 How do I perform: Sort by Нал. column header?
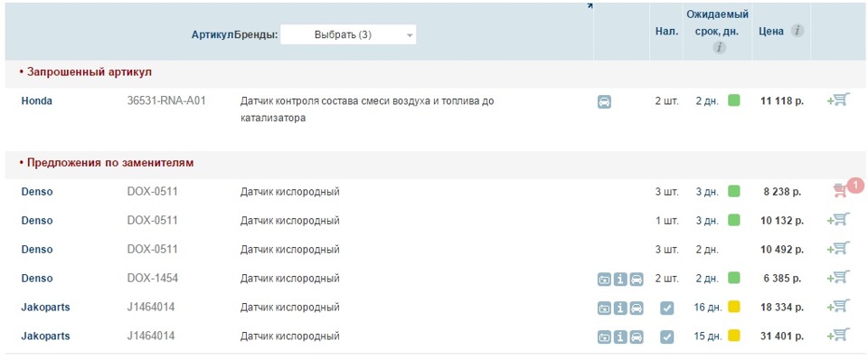click(x=666, y=32)
